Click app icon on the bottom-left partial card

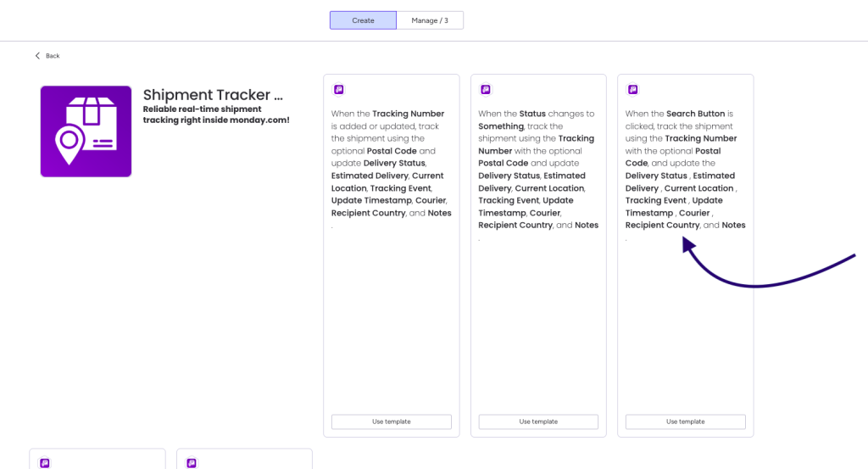coord(45,463)
